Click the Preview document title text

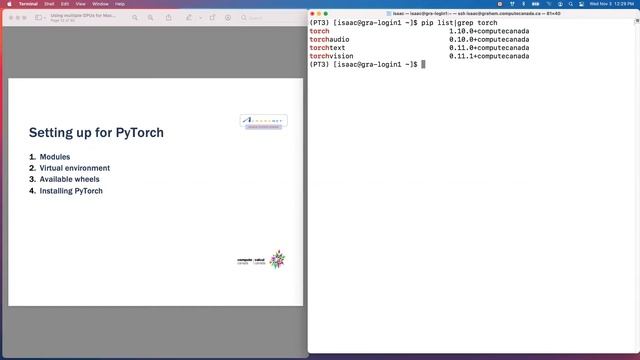(x=83, y=16)
